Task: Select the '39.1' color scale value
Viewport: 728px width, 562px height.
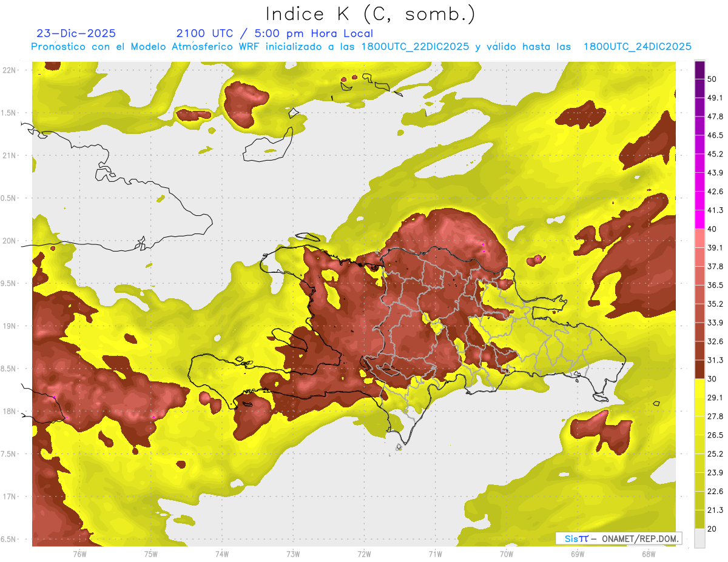Action: pyautogui.click(x=715, y=248)
